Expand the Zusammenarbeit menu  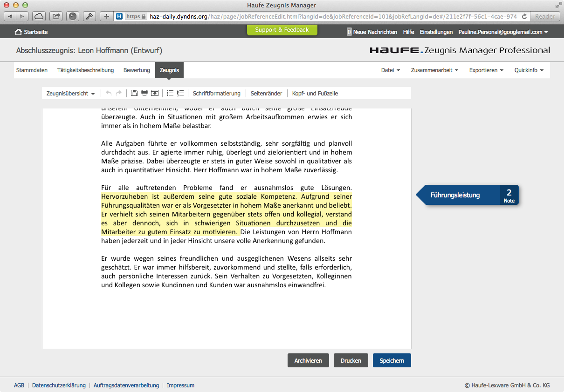(434, 70)
